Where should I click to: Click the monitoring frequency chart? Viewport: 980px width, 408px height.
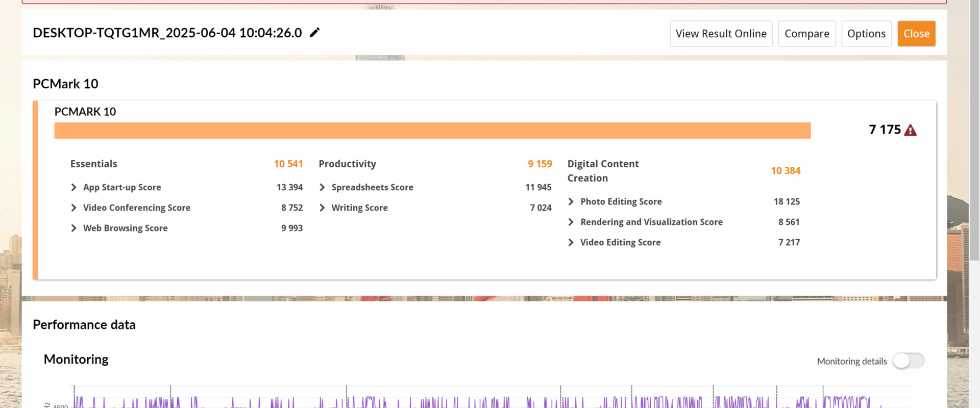(490, 397)
